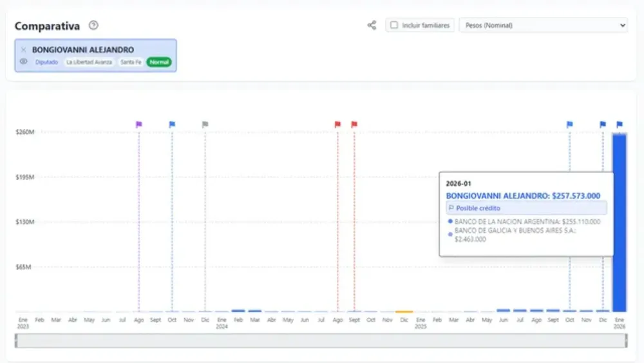This screenshot has height=363, width=644.
Task: Click the green Normal badge
Action: coord(158,63)
